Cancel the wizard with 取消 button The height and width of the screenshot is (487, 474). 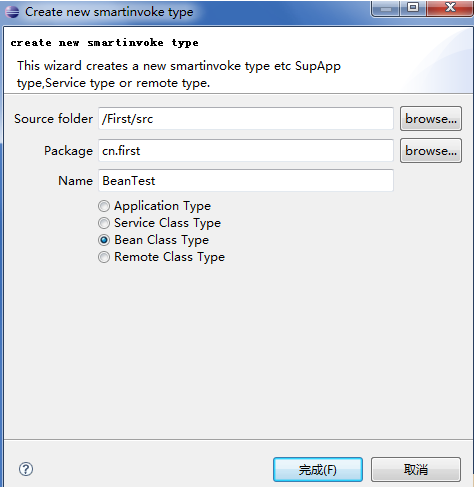click(x=416, y=469)
